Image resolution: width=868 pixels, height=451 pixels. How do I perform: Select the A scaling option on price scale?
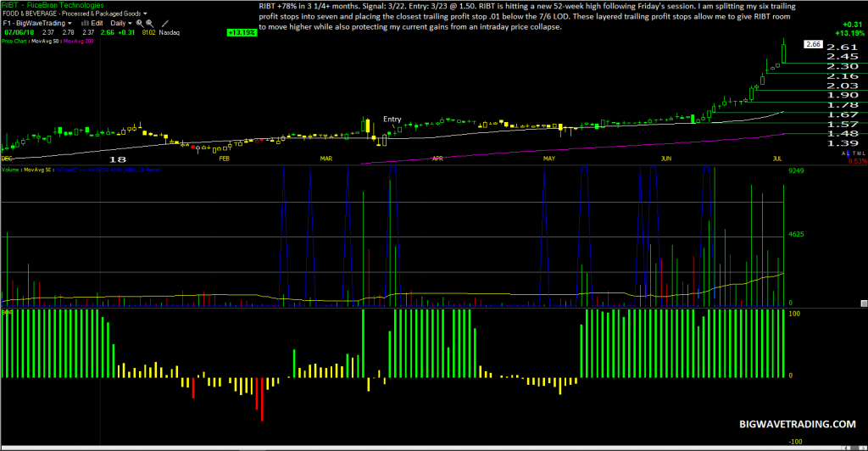pos(843,153)
